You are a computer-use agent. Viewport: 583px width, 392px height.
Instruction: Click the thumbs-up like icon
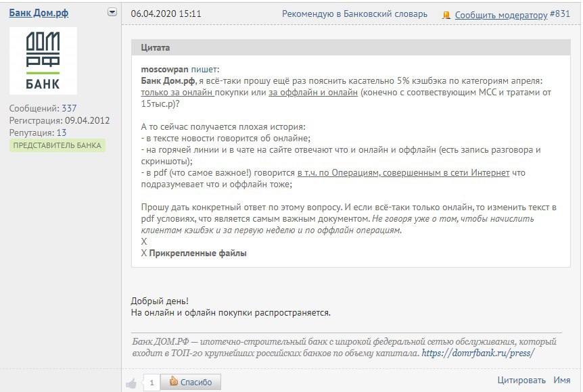131,383
